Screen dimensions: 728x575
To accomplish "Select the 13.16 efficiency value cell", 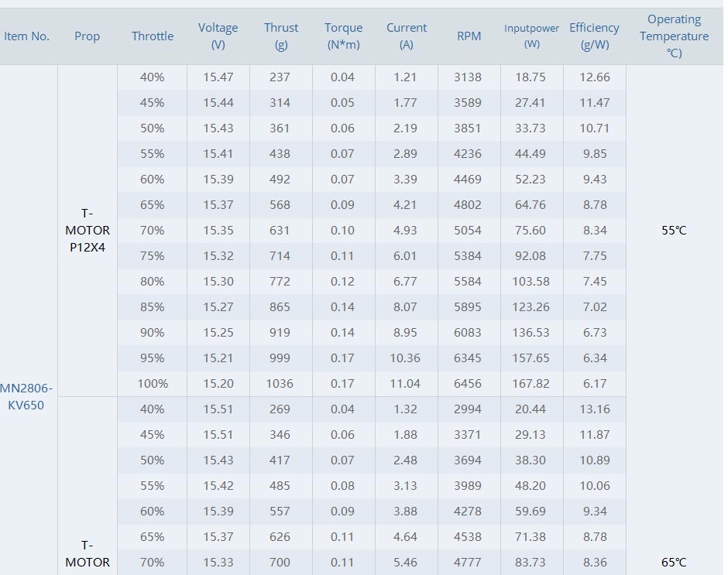I will coord(594,409).
